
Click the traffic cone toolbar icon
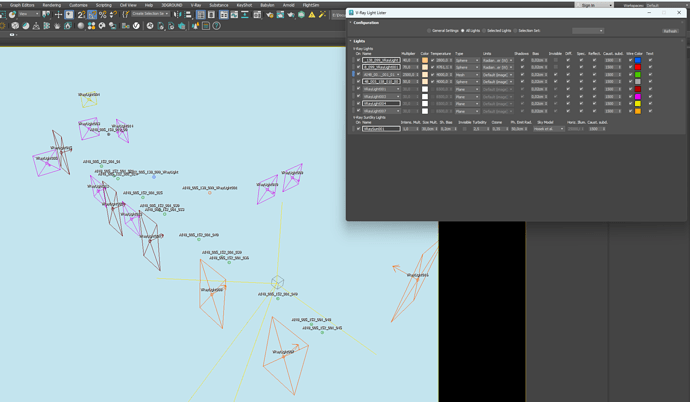point(195,26)
